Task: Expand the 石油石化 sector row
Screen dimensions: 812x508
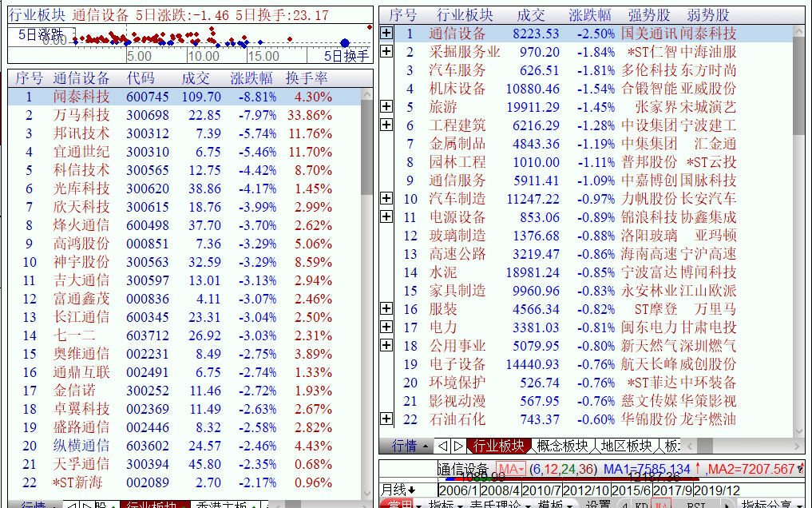Action: pos(386,419)
